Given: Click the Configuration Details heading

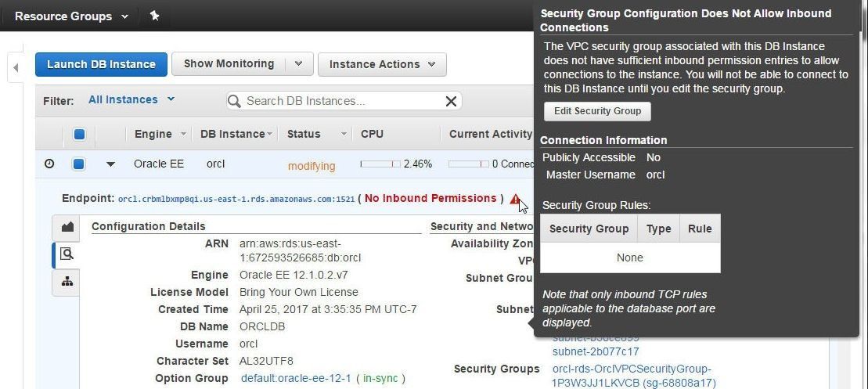Looking at the screenshot, I should pos(149,226).
